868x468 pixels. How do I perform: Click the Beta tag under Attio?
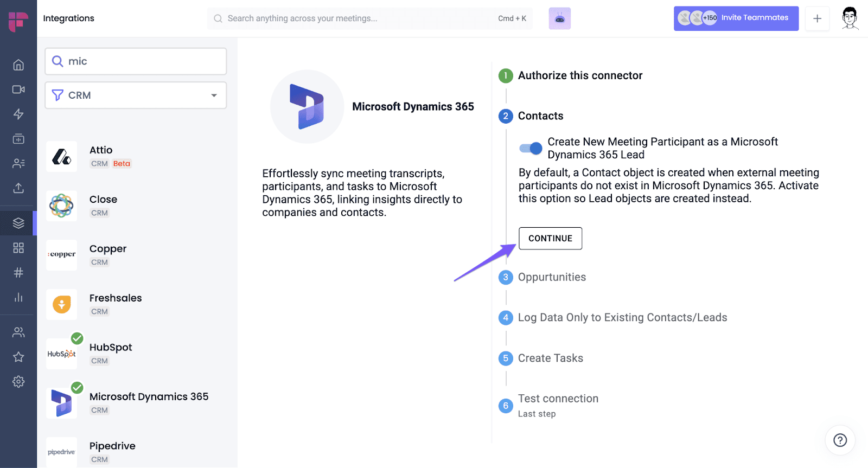pos(122,164)
